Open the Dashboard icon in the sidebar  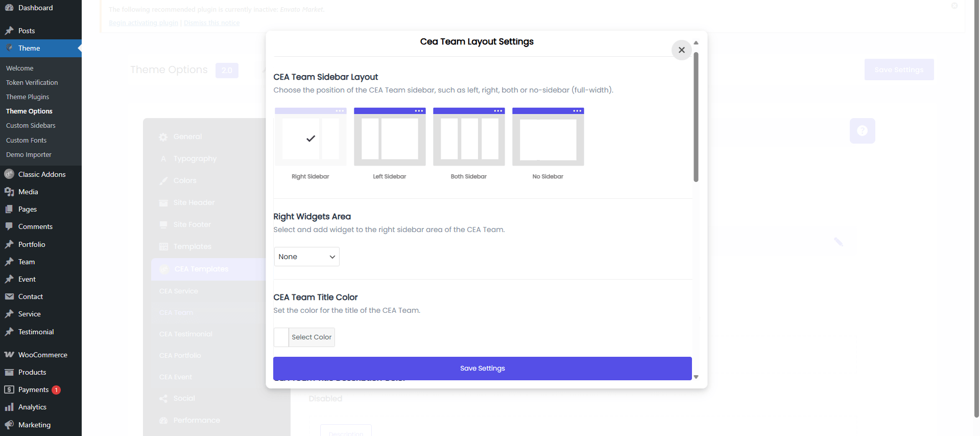(x=9, y=8)
